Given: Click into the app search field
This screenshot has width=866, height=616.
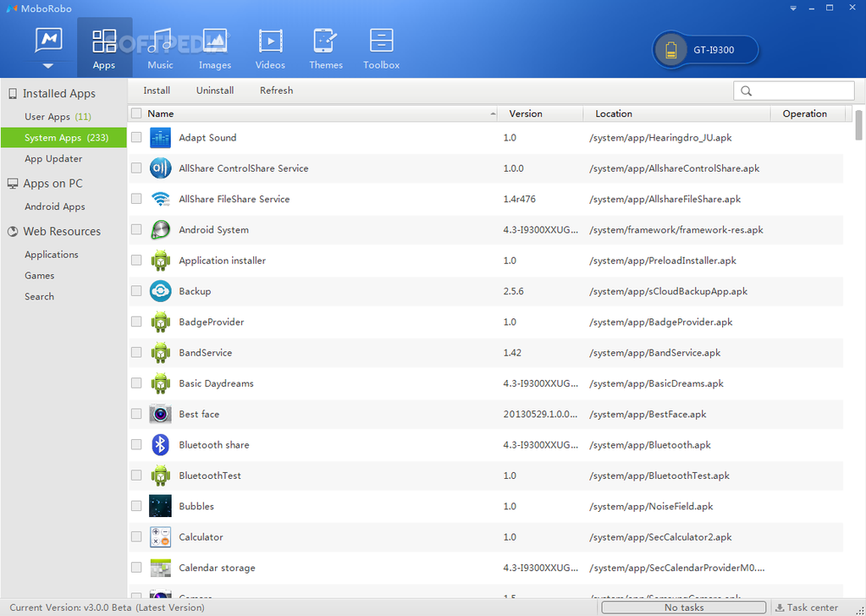Looking at the screenshot, I should (x=794, y=91).
